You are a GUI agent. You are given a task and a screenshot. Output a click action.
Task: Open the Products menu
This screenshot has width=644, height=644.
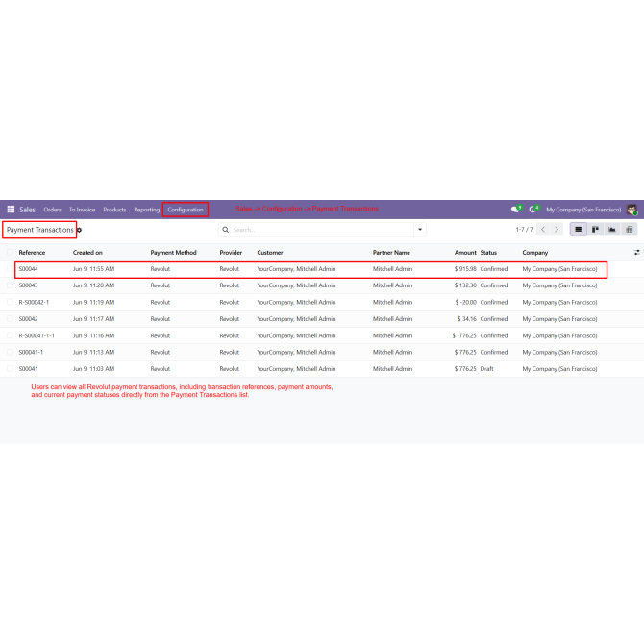114,210
